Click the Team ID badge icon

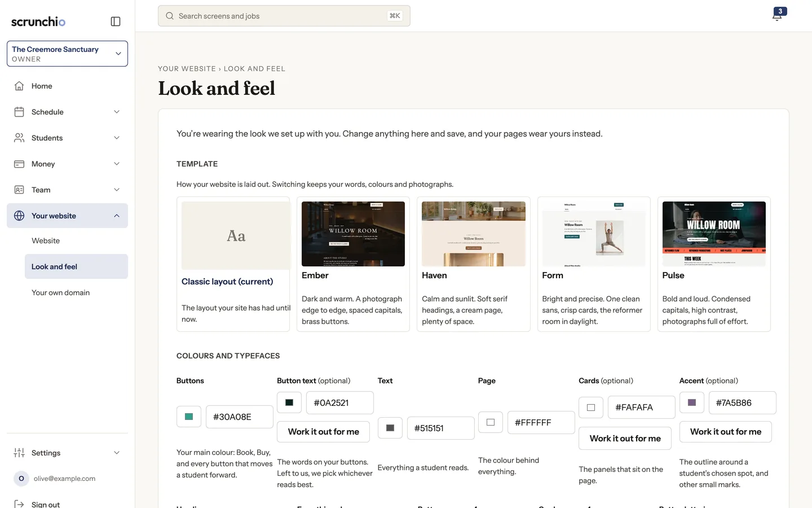[19, 190]
